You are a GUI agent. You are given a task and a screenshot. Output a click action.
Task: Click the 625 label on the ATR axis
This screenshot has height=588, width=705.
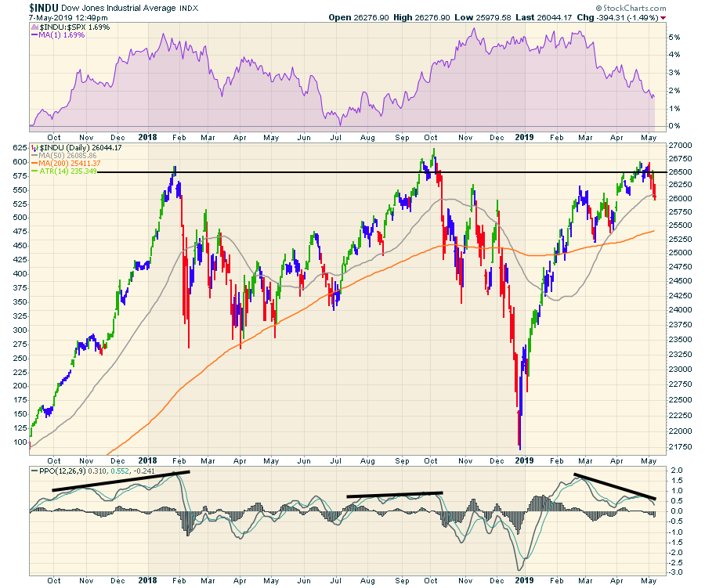click(x=20, y=148)
